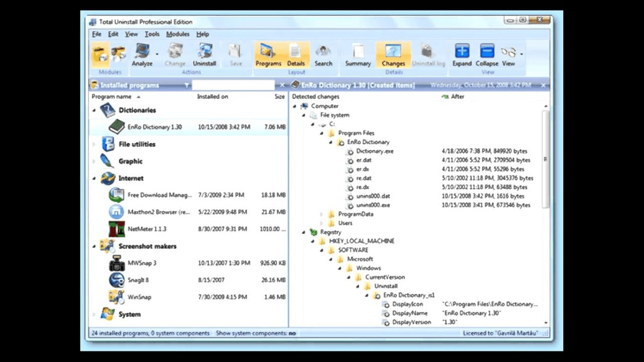This screenshot has height=362, width=644.
Task: Open the File menu
Action: coord(97,34)
